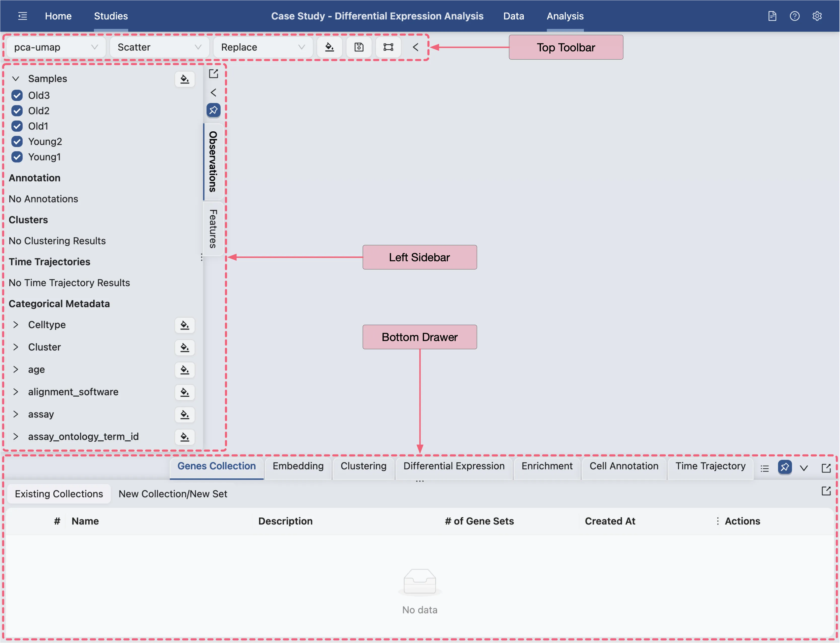
Task: Color by Celltype using paint bucket
Action: click(x=185, y=325)
